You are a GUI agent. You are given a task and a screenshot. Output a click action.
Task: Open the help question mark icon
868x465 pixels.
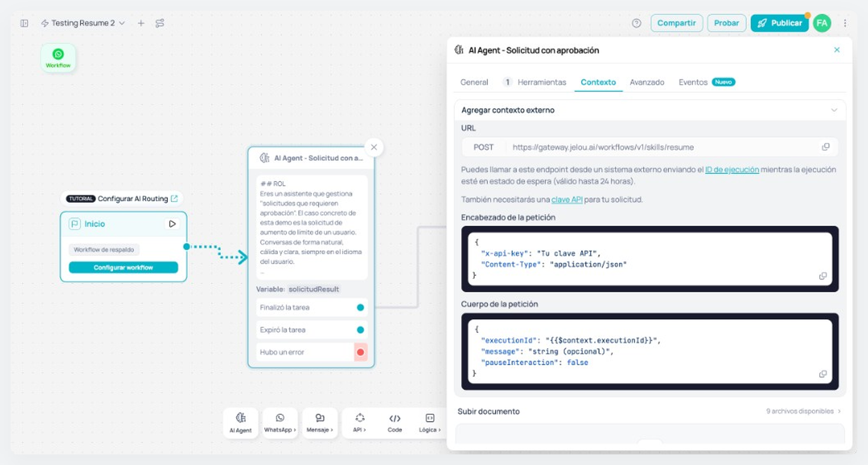pyautogui.click(x=637, y=23)
